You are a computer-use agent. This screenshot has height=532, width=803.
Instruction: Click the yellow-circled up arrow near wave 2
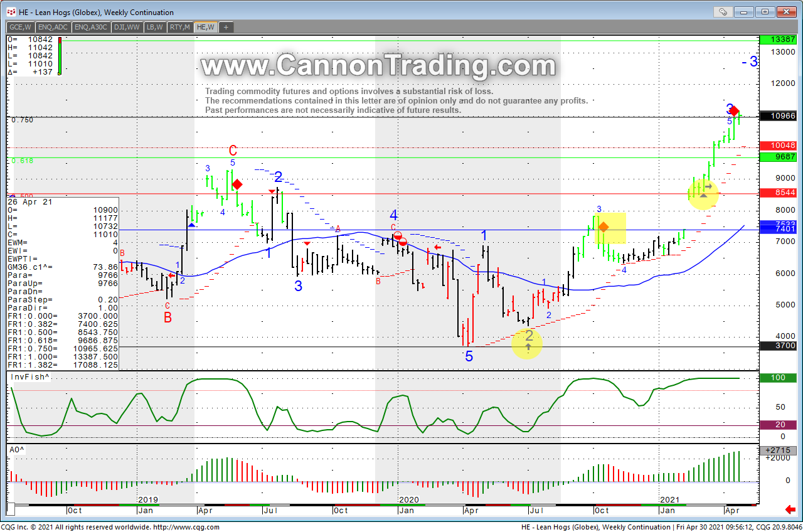tap(528, 346)
